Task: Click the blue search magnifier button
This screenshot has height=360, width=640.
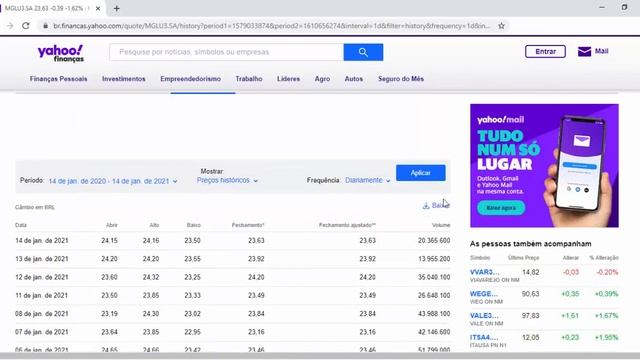Action: click(x=363, y=52)
